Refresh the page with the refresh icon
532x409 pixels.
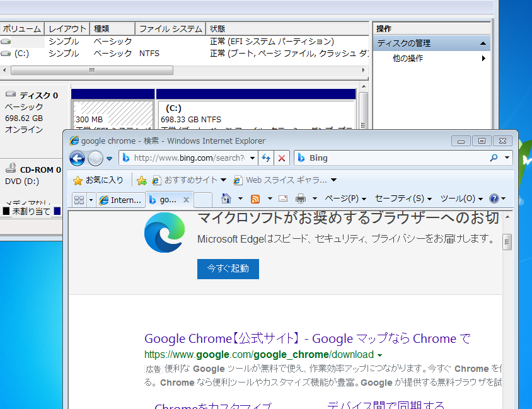tap(265, 158)
